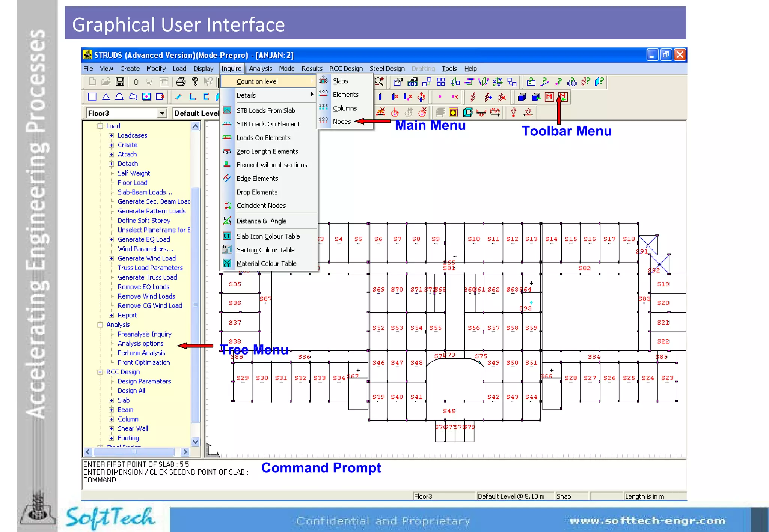769x532 pixels.
Task: Click the cyan 3D box icon
Action: 467,112
